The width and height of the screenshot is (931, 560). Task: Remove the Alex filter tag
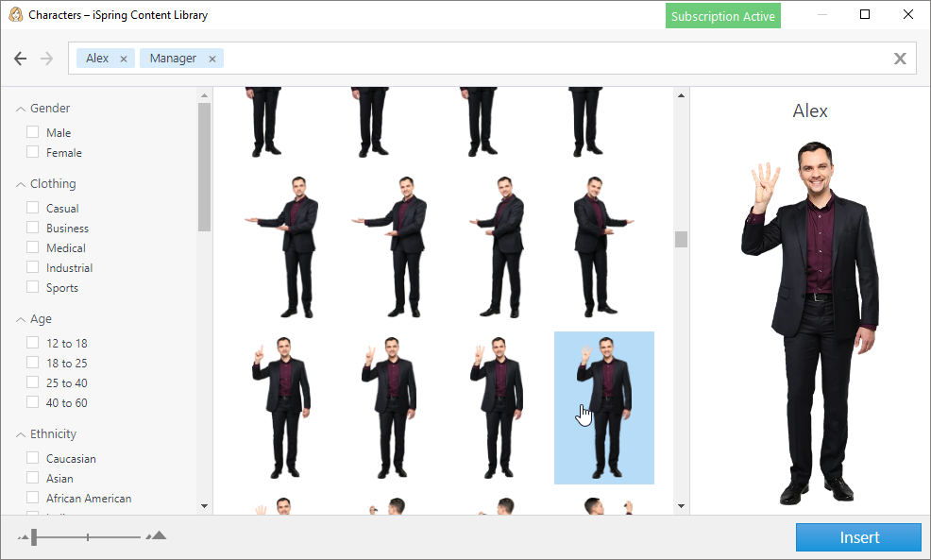pos(124,58)
